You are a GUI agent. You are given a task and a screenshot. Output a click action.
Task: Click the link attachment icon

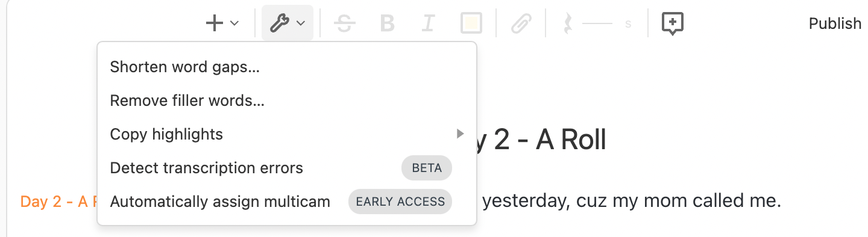520,23
